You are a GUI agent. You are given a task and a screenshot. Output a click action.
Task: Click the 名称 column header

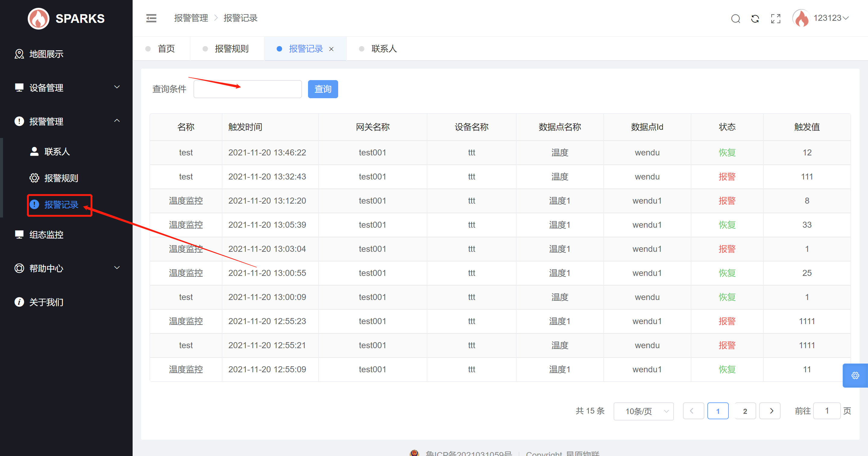click(186, 127)
